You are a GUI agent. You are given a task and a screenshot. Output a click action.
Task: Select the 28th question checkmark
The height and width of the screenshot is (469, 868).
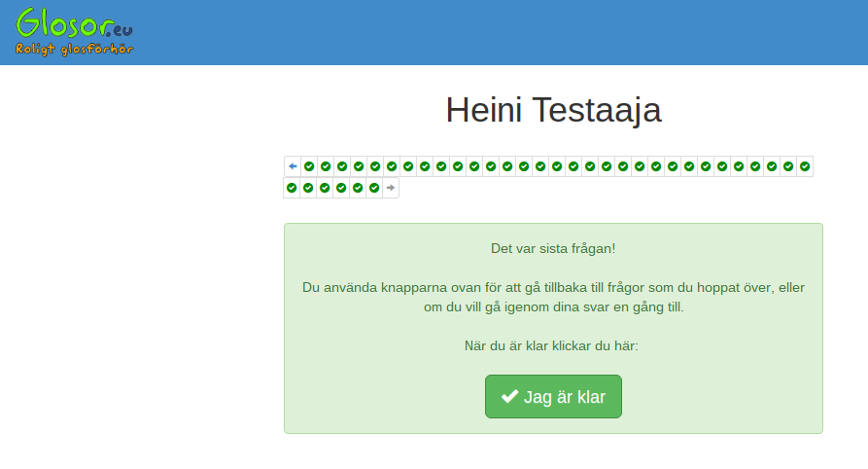(755, 166)
